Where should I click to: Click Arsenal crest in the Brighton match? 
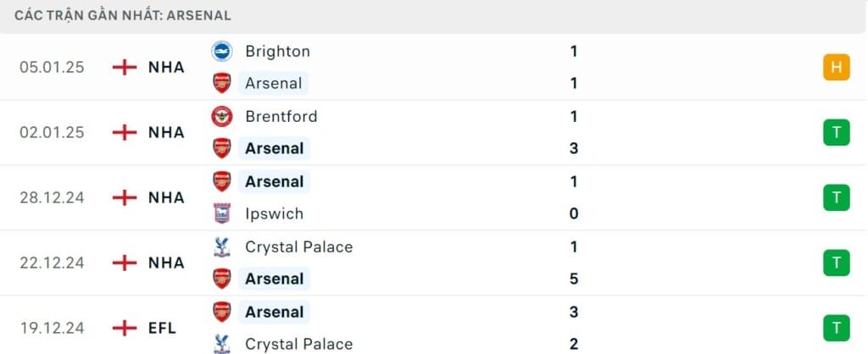[222, 83]
